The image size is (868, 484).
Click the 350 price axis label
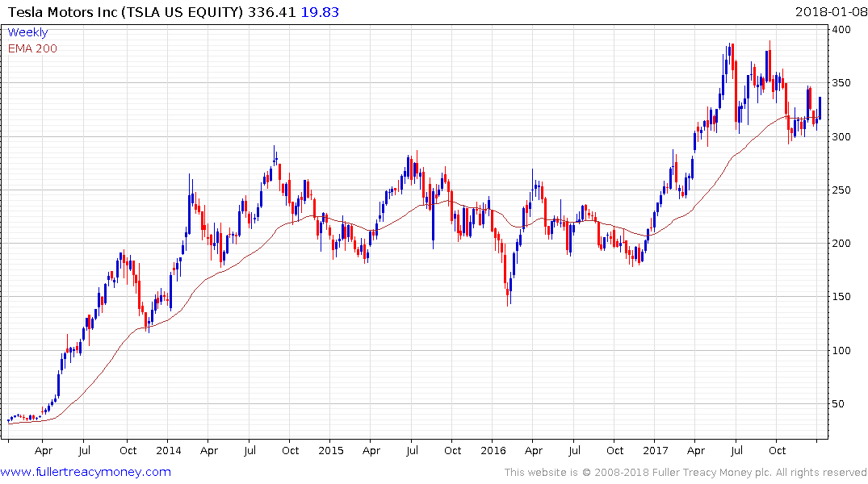coord(841,83)
